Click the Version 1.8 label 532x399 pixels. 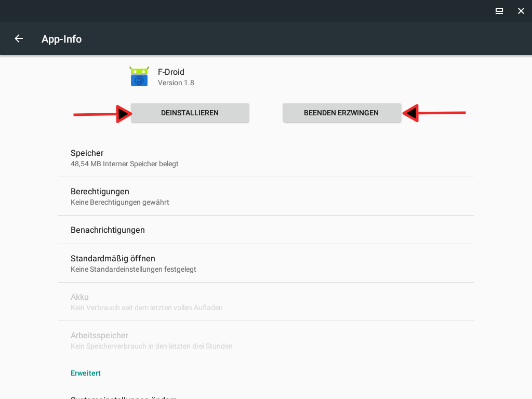coord(176,83)
